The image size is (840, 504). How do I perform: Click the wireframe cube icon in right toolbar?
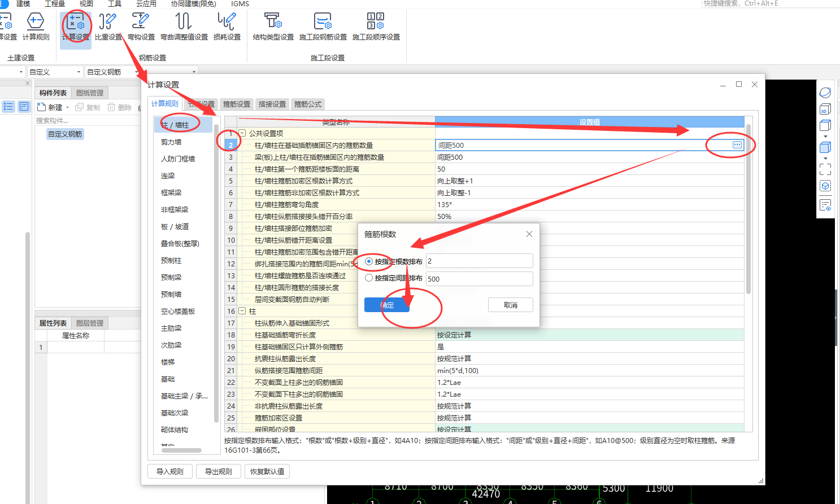coord(825,126)
